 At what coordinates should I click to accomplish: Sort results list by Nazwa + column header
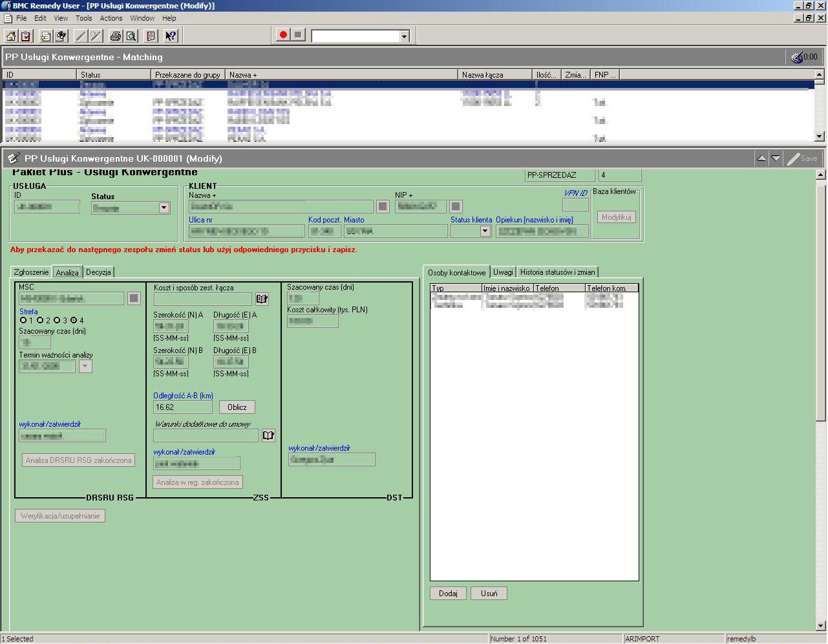coord(341,74)
